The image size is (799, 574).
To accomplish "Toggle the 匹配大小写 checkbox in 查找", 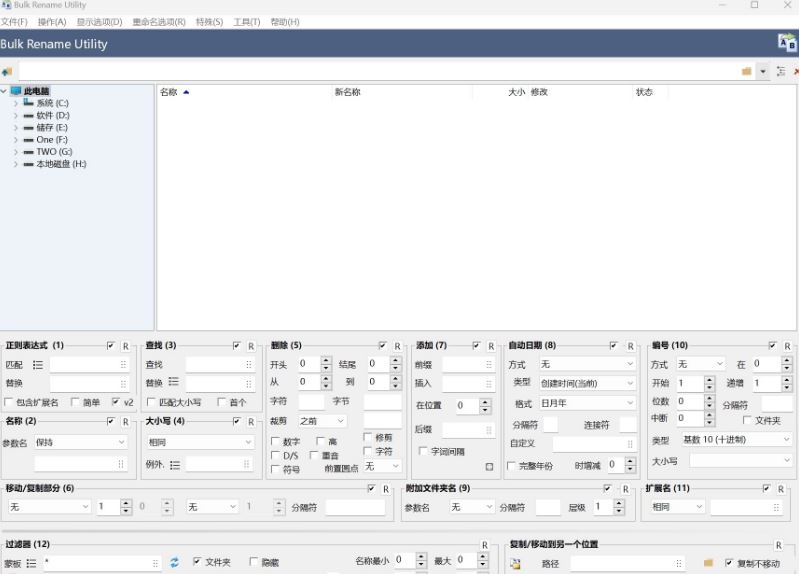I will [x=151, y=403].
